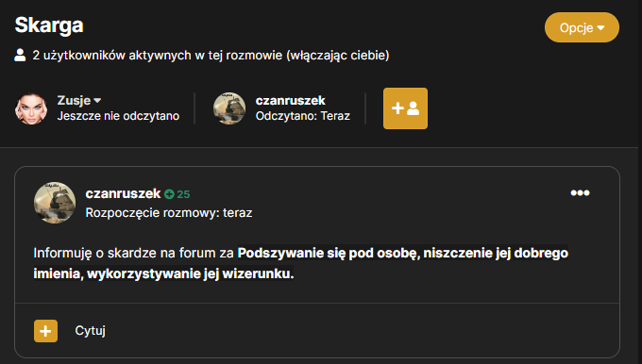Screen dimensions: 642x364
Task: Open czanruszek author name in the post
Action: point(123,193)
